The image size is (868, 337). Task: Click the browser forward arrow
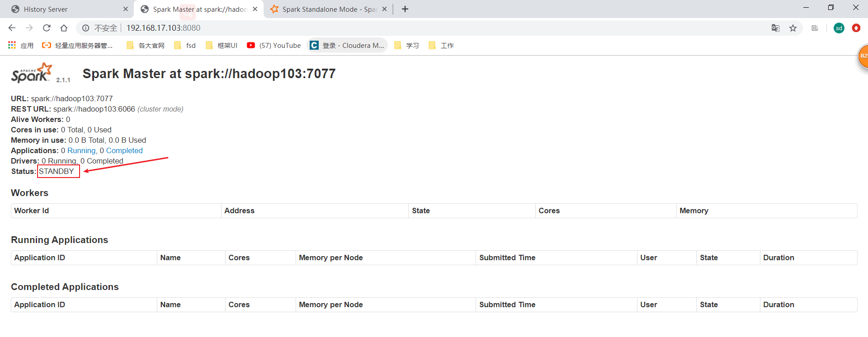(29, 28)
